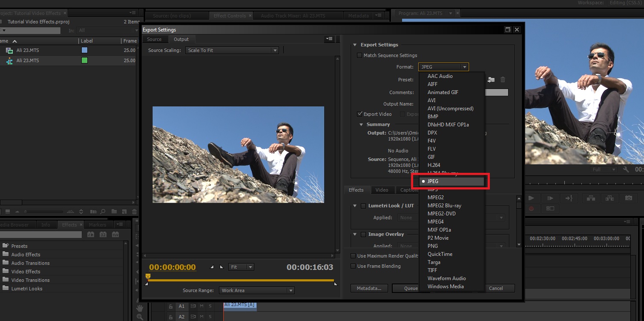Open the Audio Track Mixer tab
The width and height of the screenshot is (644, 321).
[x=293, y=16]
